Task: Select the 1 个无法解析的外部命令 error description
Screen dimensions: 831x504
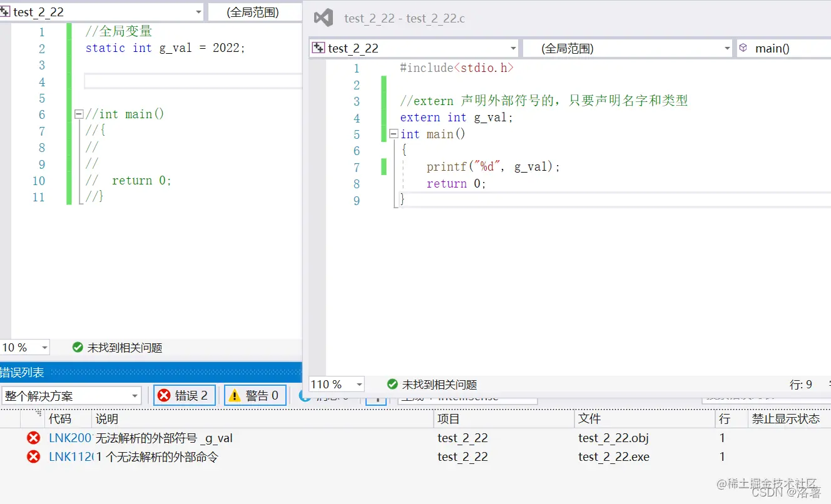Action: point(157,457)
